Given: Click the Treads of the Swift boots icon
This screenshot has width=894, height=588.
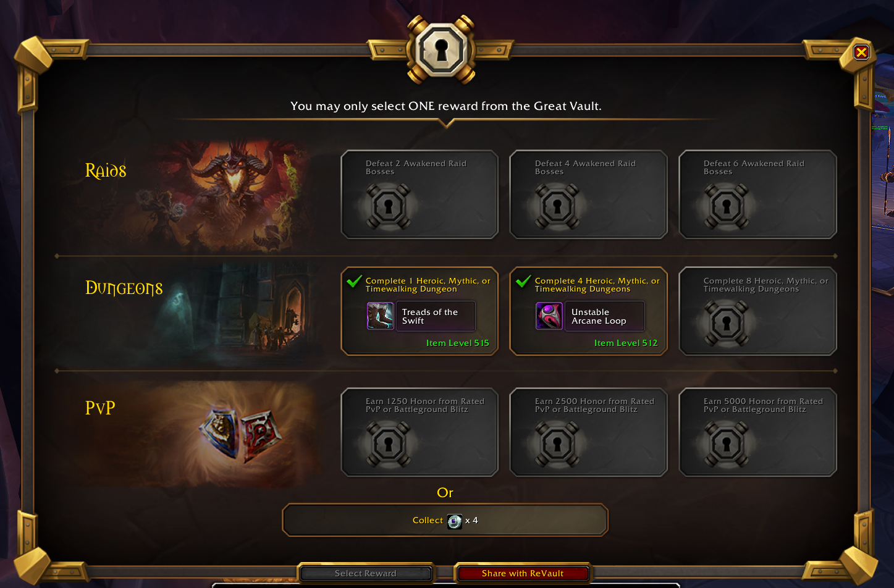Looking at the screenshot, I should 380,316.
